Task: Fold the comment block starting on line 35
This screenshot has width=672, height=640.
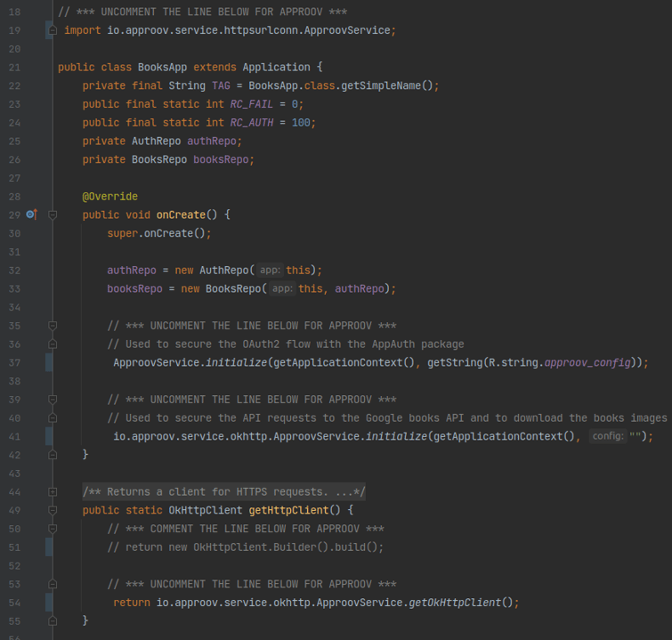Action: click(53, 326)
